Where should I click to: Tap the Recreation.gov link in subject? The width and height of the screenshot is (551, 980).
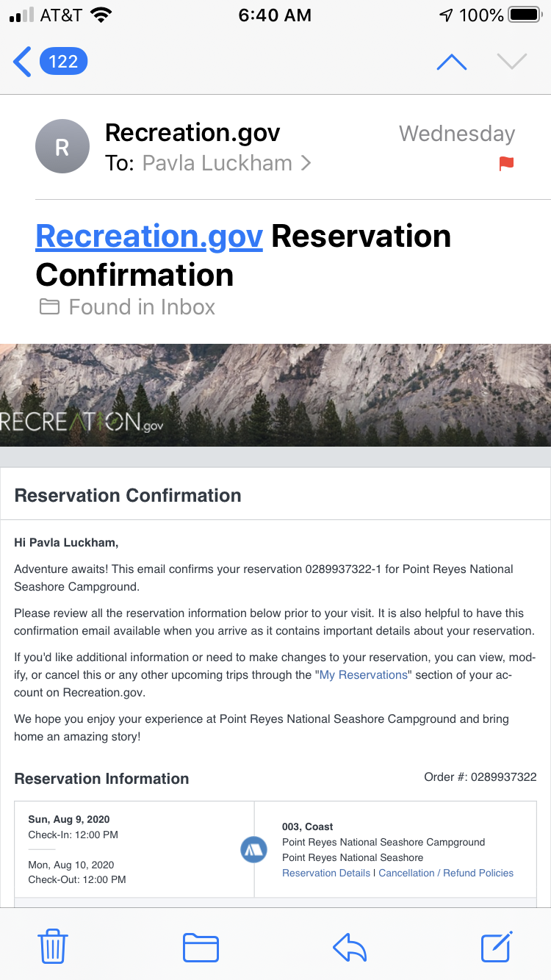click(149, 237)
